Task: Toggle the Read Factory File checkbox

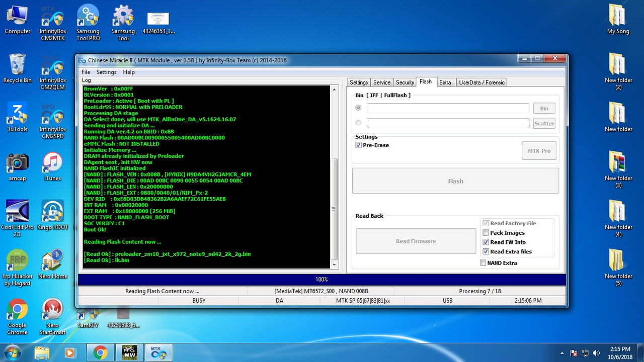Action: (x=486, y=223)
